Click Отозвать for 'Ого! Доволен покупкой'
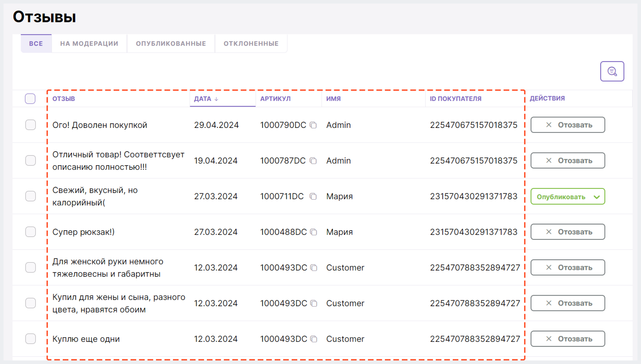641x364 pixels. click(568, 125)
